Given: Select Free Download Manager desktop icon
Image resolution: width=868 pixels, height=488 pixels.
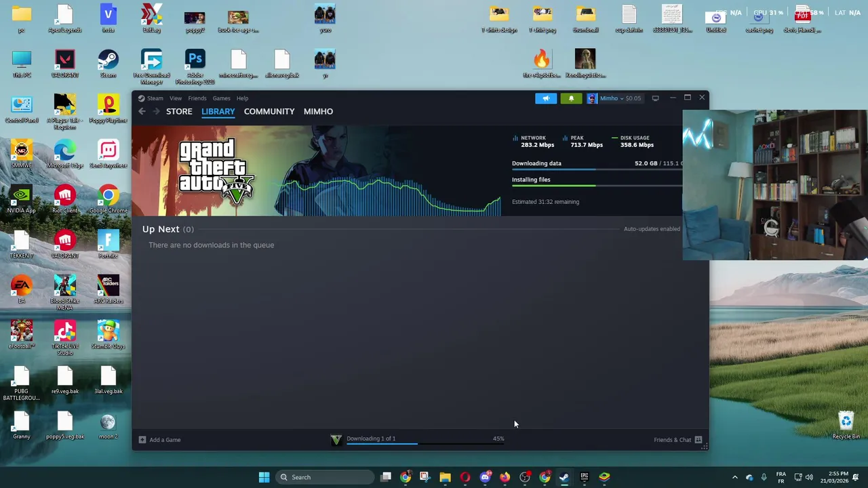Looking at the screenshot, I should 151,67.
